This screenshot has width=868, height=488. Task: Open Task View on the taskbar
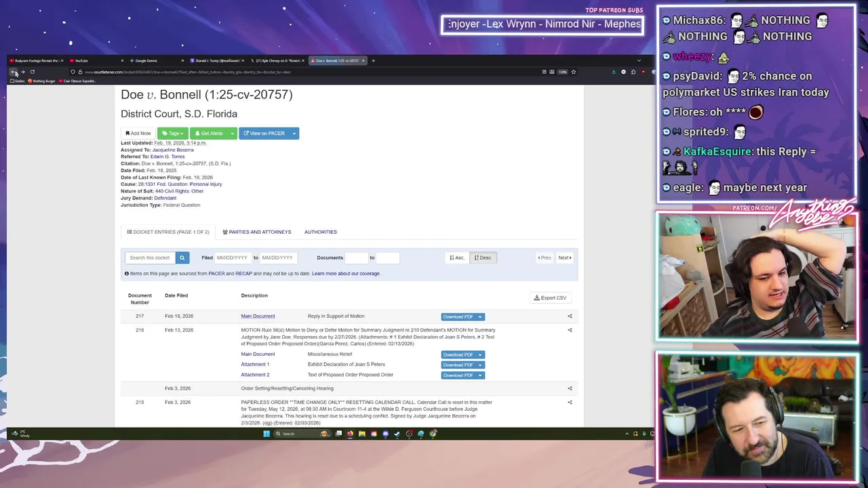point(338,434)
